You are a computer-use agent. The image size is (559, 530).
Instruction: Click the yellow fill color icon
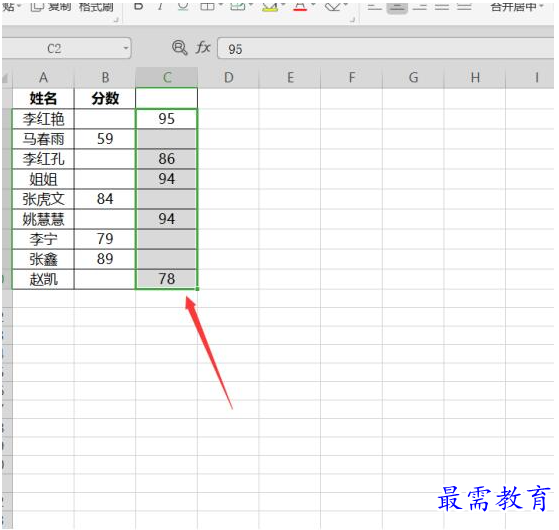(270, 6)
